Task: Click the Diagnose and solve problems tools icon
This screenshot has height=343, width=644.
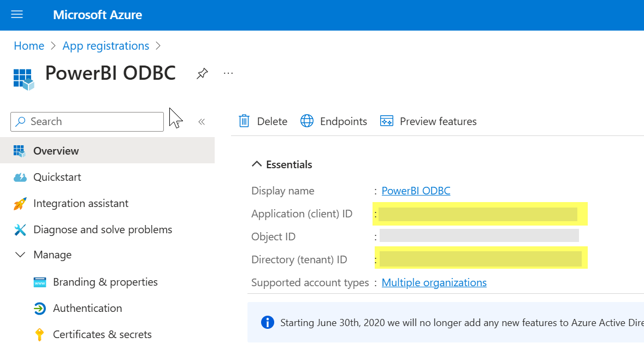Action: pyautogui.click(x=20, y=229)
